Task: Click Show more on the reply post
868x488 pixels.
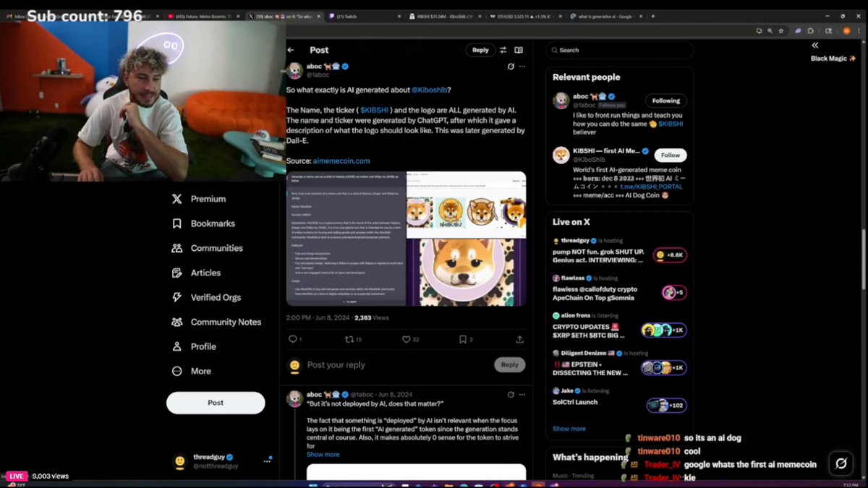Action: click(323, 455)
